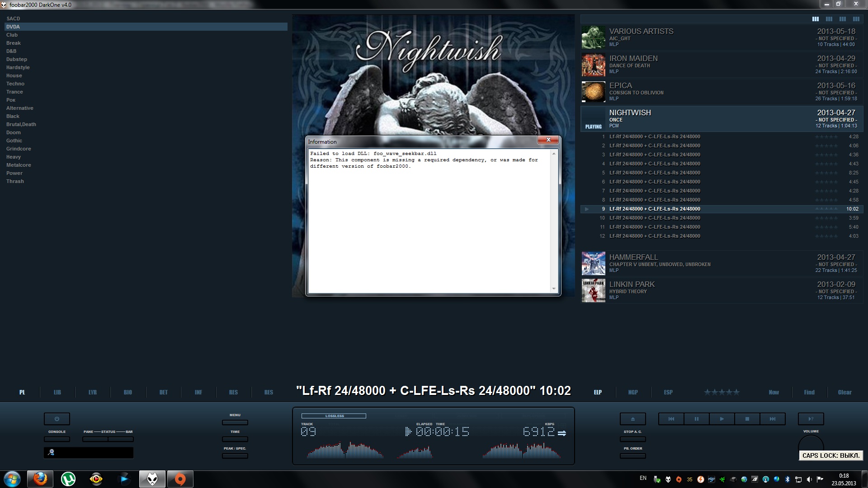The width and height of the screenshot is (868, 488).
Task: Click the Find button
Action: [809, 392]
